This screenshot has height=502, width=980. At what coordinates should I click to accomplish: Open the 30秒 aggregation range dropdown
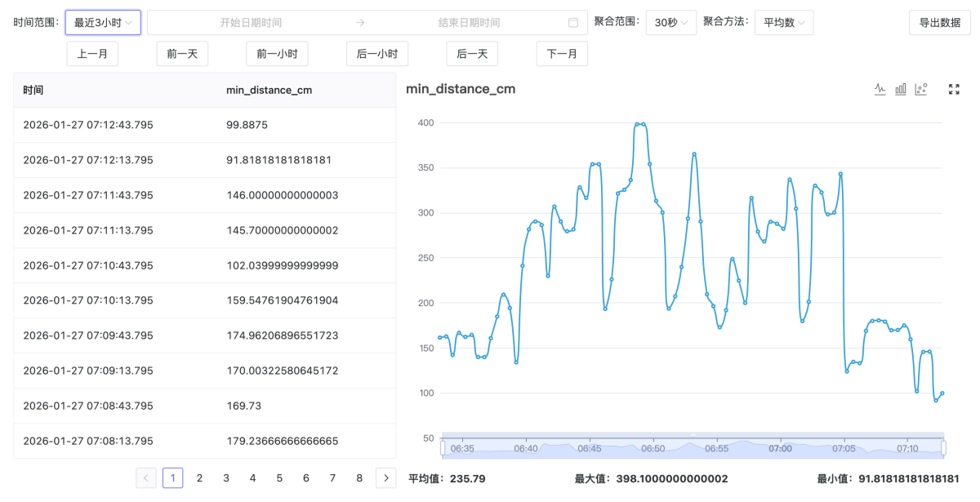671,23
